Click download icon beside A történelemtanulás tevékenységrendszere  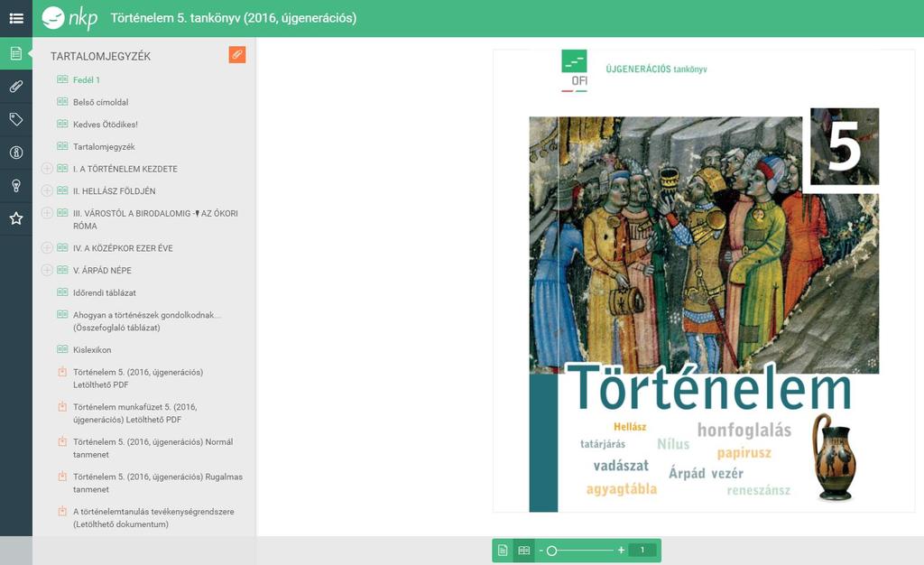click(x=62, y=512)
